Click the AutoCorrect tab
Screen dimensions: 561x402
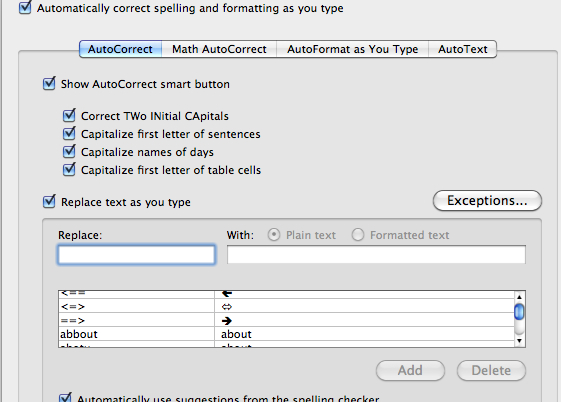pyautogui.click(x=120, y=49)
